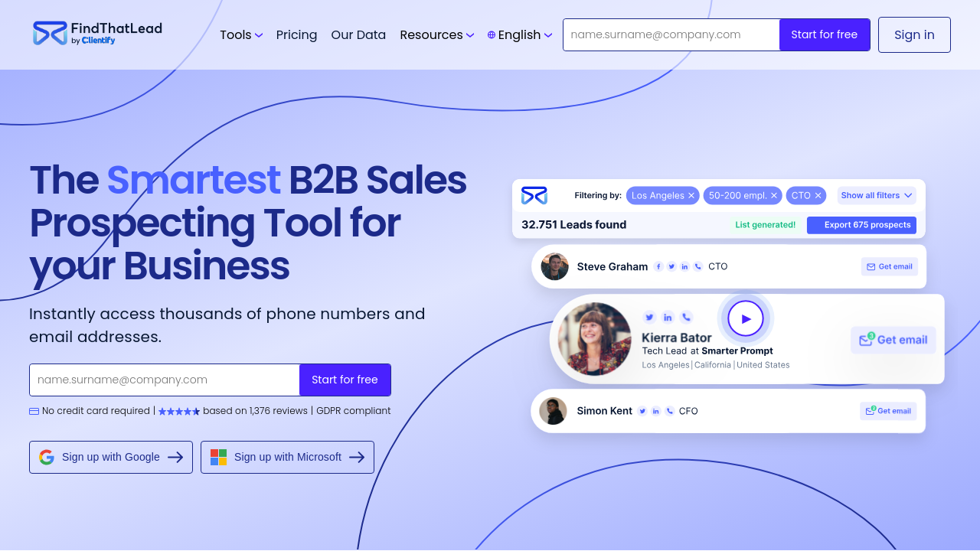Remove the CTO filter chip
Image resolution: width=980 pixels, height=551 pixels.
[818, 196]
